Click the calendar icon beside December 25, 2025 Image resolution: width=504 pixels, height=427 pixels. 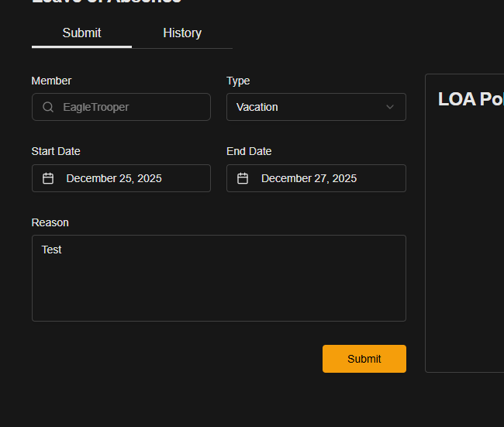pyautogui.click(x=48, y=178)
